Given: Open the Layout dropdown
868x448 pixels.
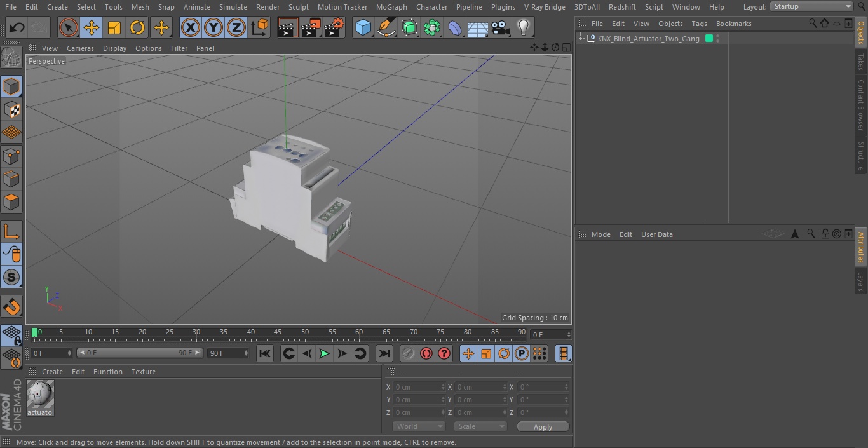Looking at the screenshot, I should [x=811, y=6].
